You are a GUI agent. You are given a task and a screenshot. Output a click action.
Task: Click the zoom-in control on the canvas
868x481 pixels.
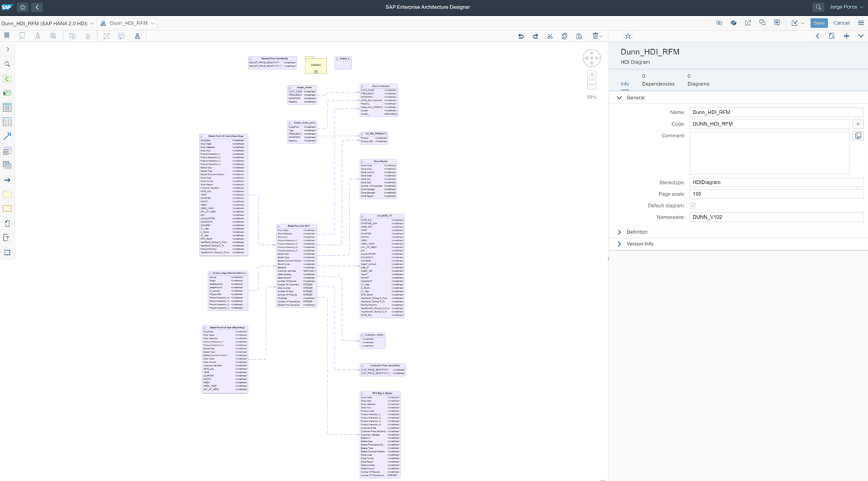pyautogui.click(x=591, y=74)
